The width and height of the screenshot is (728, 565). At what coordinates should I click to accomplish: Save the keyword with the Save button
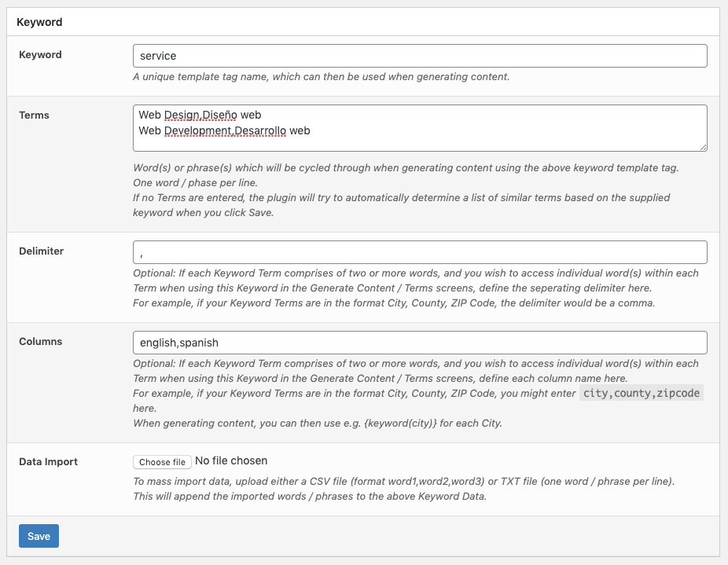[39, 536]
